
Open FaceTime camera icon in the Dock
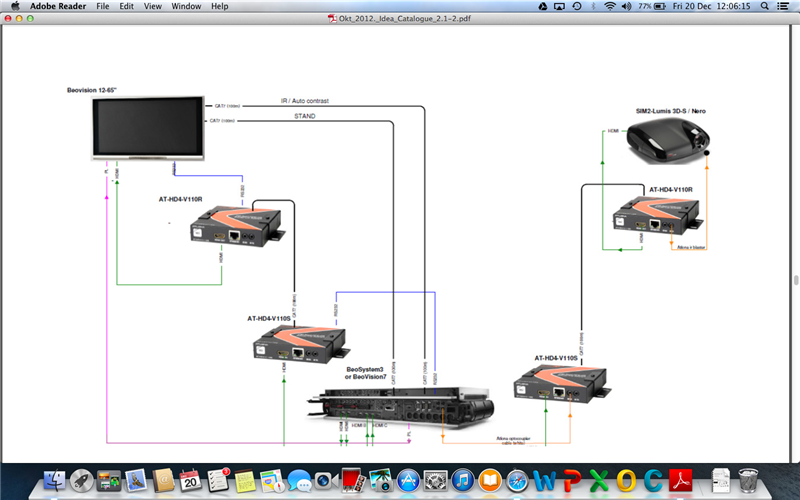point(327,481)
